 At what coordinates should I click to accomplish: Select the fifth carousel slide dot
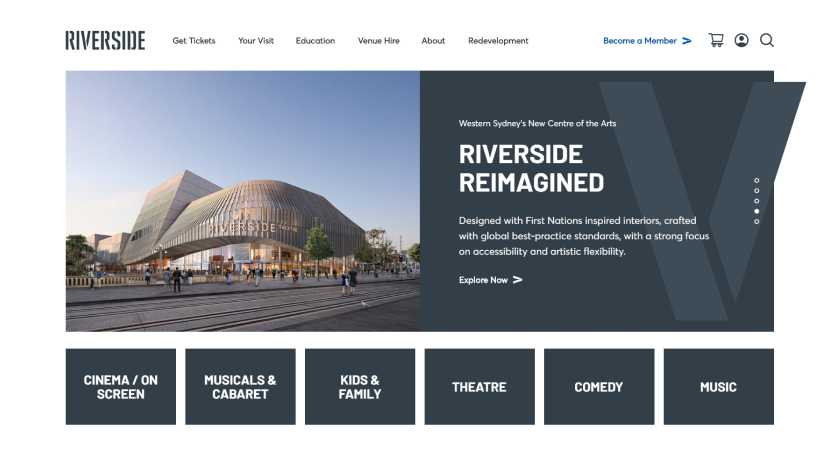point(756,221)
